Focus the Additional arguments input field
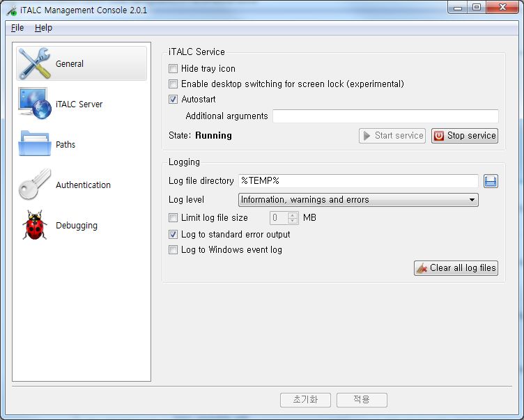The width and height of the screenshot is (524, 420). 385,116
